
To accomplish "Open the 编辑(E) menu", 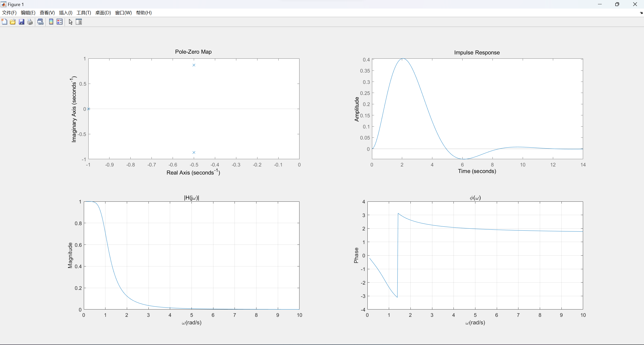I will click(28, 13).
